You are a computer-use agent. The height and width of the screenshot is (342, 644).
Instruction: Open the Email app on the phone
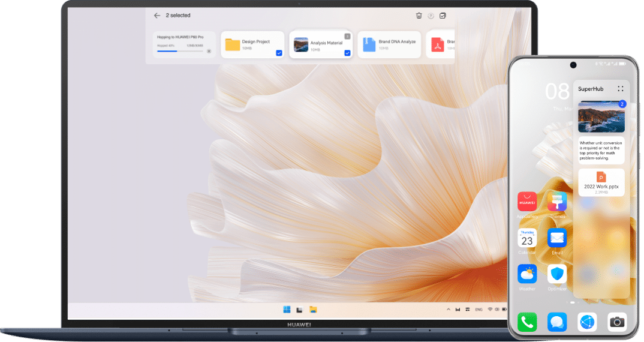[557, 238]
